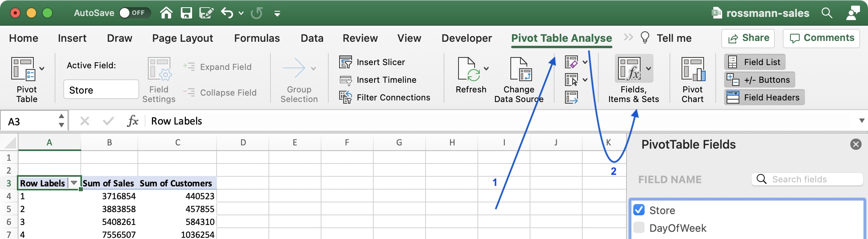Click the Active Field input box

click(x=101, y=89)
